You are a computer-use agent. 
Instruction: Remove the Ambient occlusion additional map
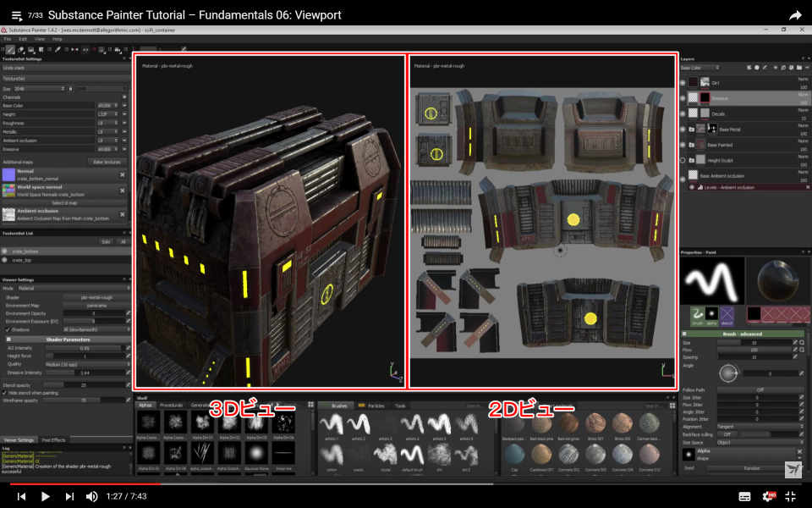[x=122, y=214]
